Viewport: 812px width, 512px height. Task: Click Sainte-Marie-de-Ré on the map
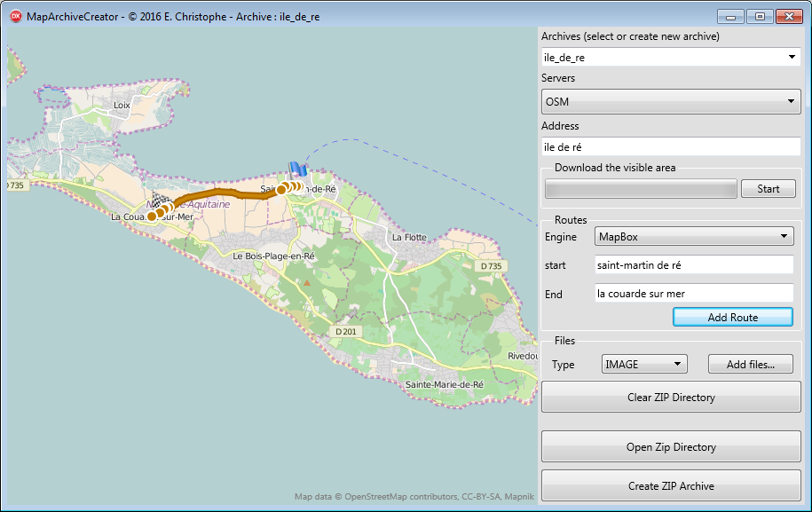[x=444, y=384]
